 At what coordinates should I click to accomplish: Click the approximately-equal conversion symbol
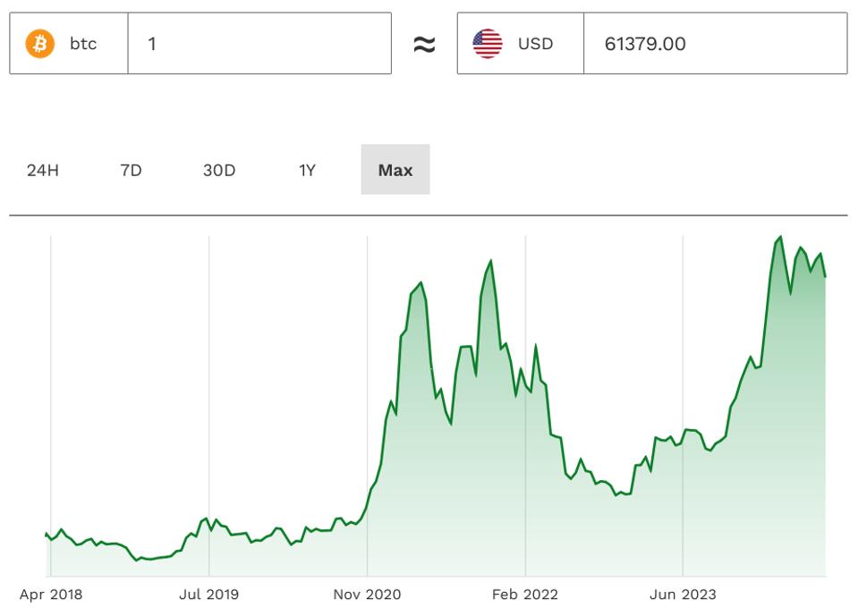point(425,42)
